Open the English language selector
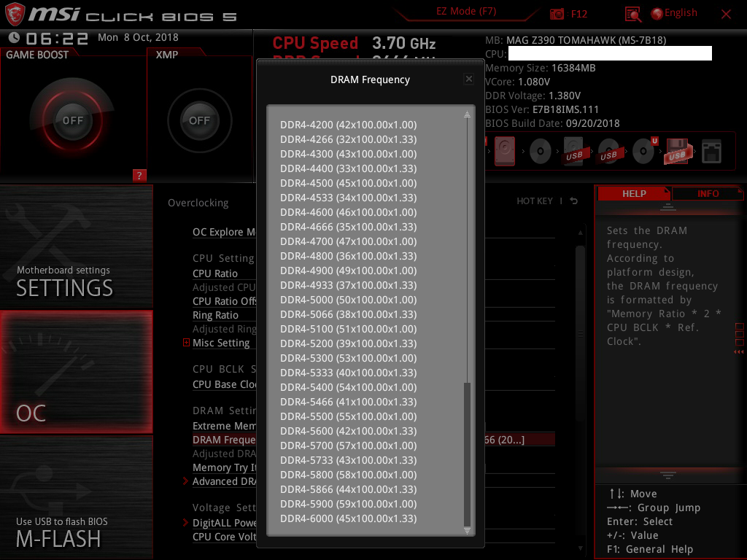The image size is (747, 560). [675, 13]
